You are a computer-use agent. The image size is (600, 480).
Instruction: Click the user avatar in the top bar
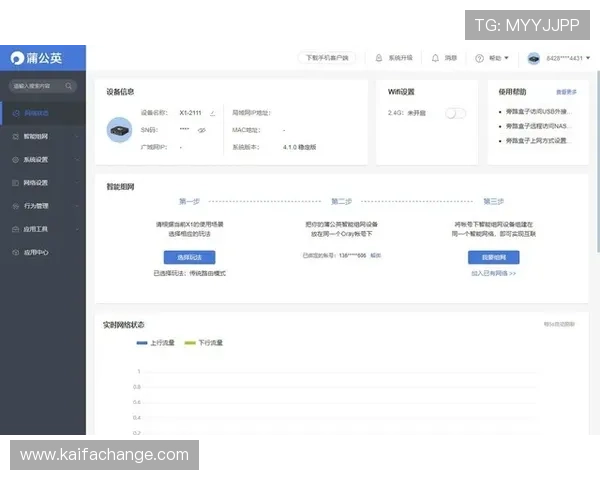pos(533,58)
